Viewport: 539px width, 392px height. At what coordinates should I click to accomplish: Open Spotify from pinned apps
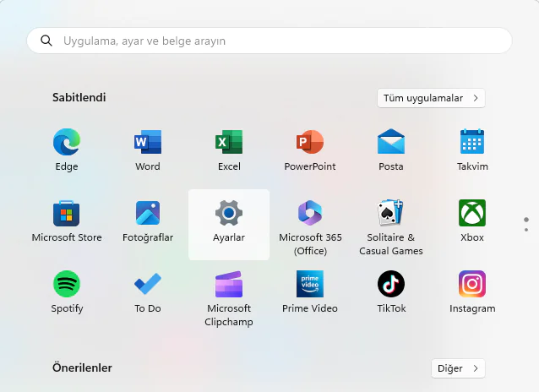tap(67, 285)
